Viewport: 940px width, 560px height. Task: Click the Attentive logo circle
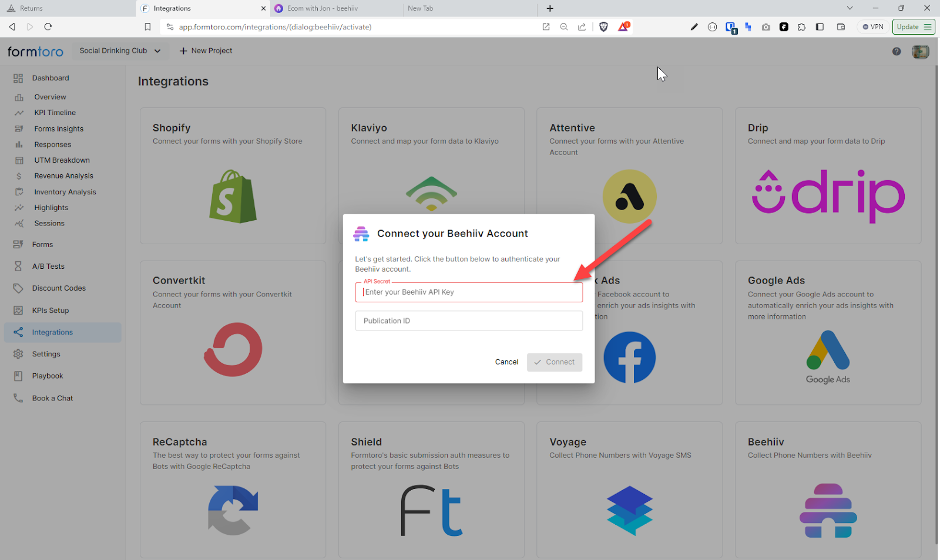pos(629,197)
